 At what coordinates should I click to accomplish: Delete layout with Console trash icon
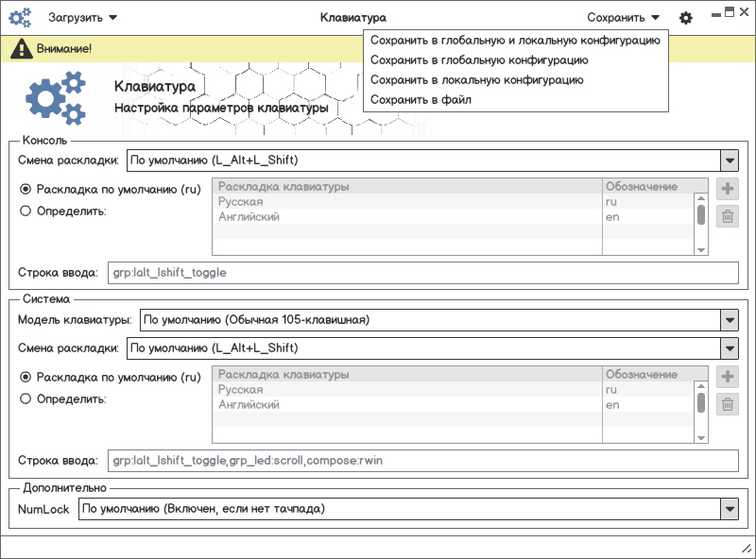point(728,216)
